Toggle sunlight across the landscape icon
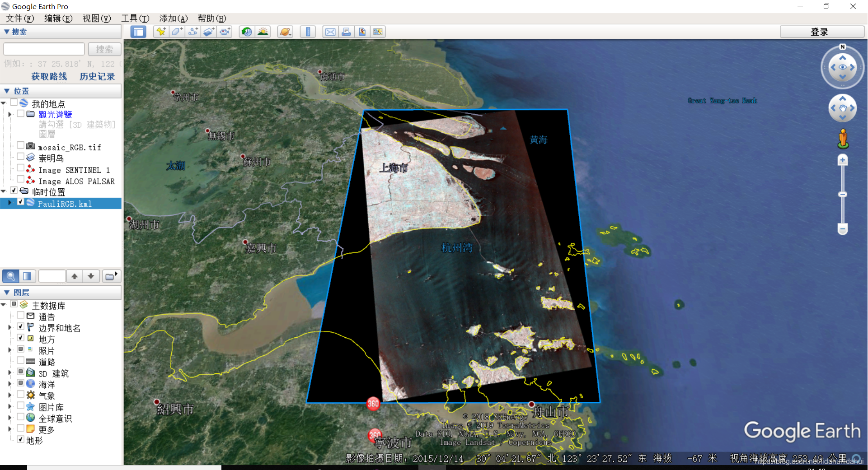The height and width of the screenshot is (470, 868). pos(263,32)
